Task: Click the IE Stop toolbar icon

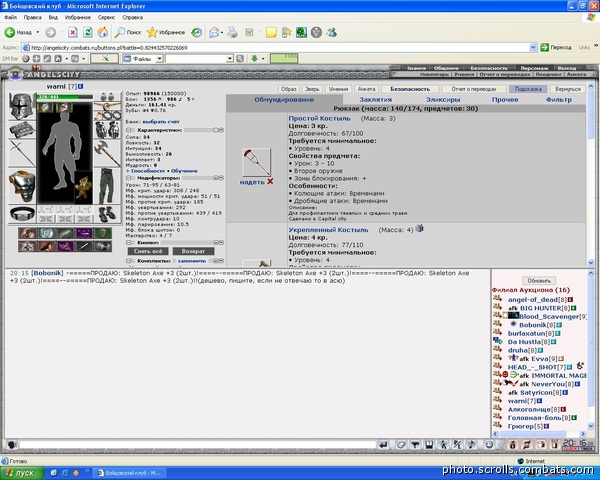Action: 73,33
